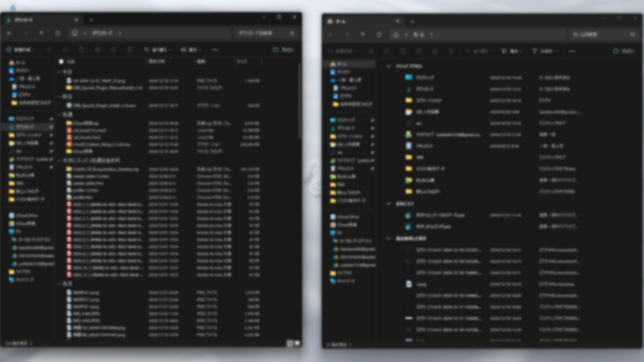Toggle the Preview pane in Downloads window

[283, 50]
